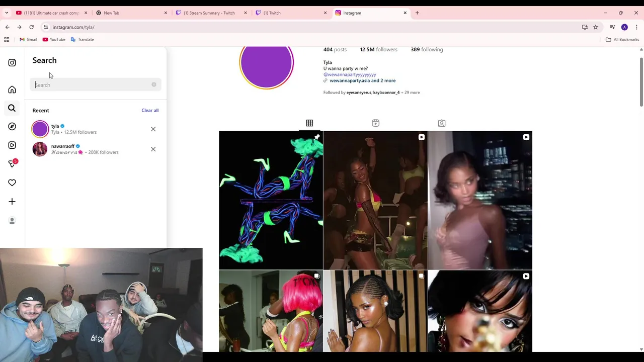
Task: View the 12.5M followers list
Action: [378, 49]
